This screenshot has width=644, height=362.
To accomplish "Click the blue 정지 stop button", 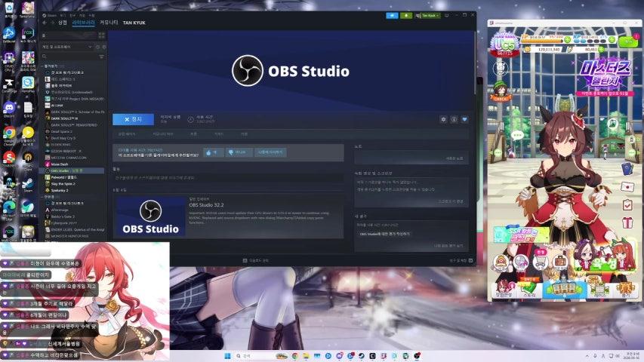I will [x=133, y=119].
